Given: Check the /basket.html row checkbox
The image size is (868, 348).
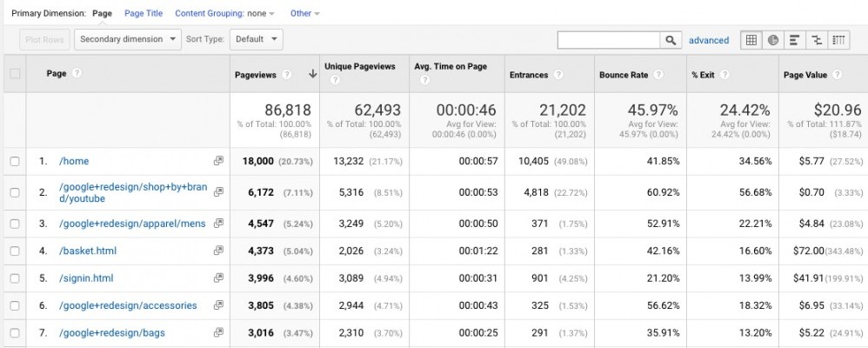Looking at the screenshot, I should (x=15, y=251).
